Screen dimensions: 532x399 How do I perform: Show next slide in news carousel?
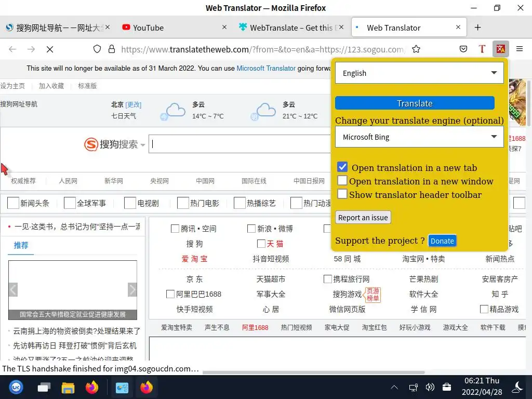pyautogui.click(x=132, y=290)
